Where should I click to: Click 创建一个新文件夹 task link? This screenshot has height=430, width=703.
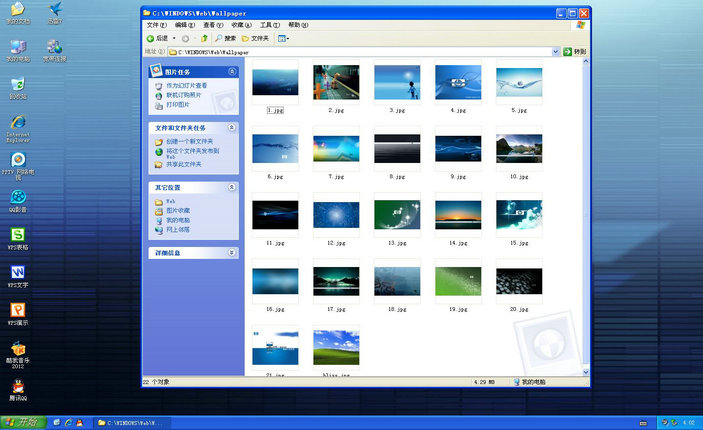tap(190, 142)
